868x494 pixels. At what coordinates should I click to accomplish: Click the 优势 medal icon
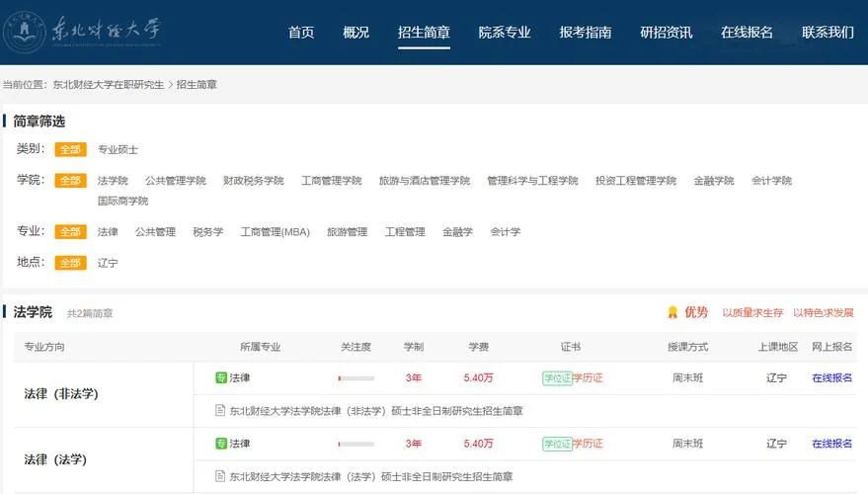coord(672,312)
